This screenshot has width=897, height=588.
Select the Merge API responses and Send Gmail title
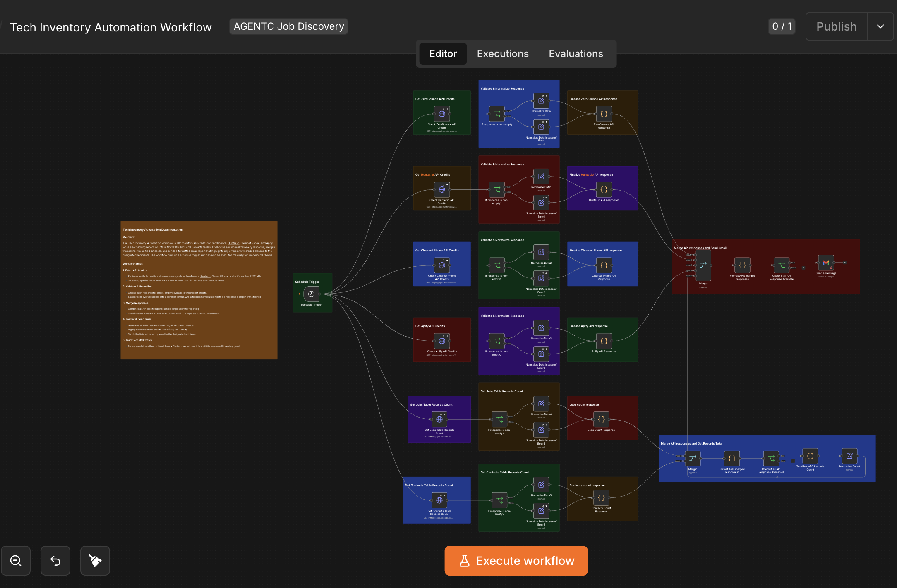point(700,248)
